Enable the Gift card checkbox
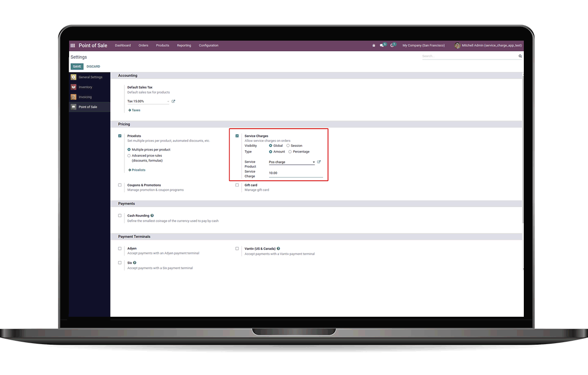 pyautogui.click(x=237, y=185)
